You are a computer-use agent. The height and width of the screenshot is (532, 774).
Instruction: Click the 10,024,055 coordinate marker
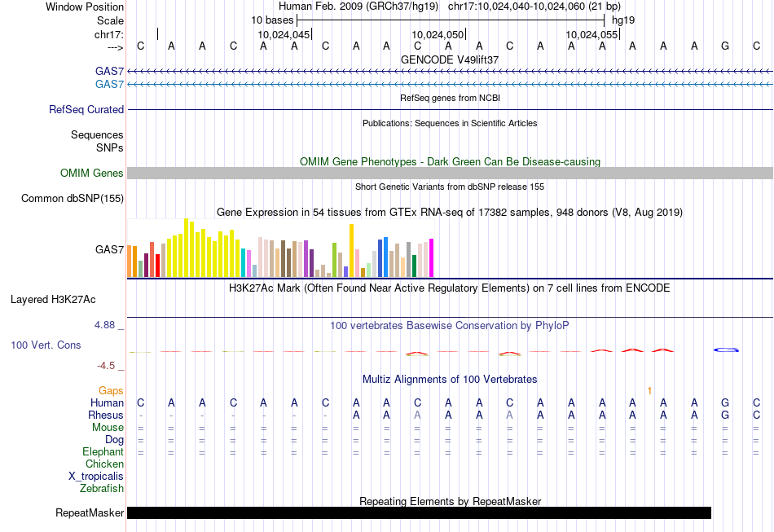[x=591, y=34]
